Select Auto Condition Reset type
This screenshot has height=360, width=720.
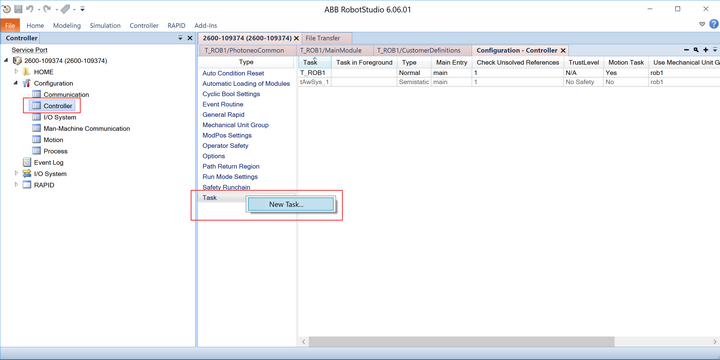(x=233, y=73)
